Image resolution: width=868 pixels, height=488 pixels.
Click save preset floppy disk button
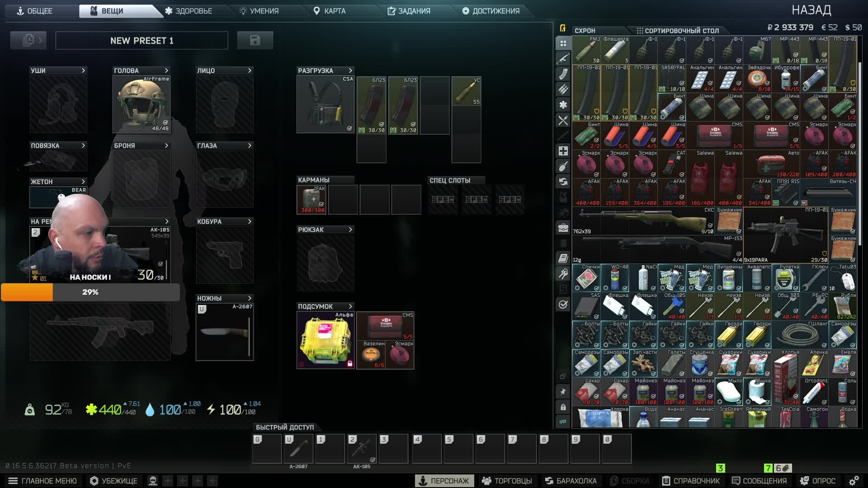(255, 41)
